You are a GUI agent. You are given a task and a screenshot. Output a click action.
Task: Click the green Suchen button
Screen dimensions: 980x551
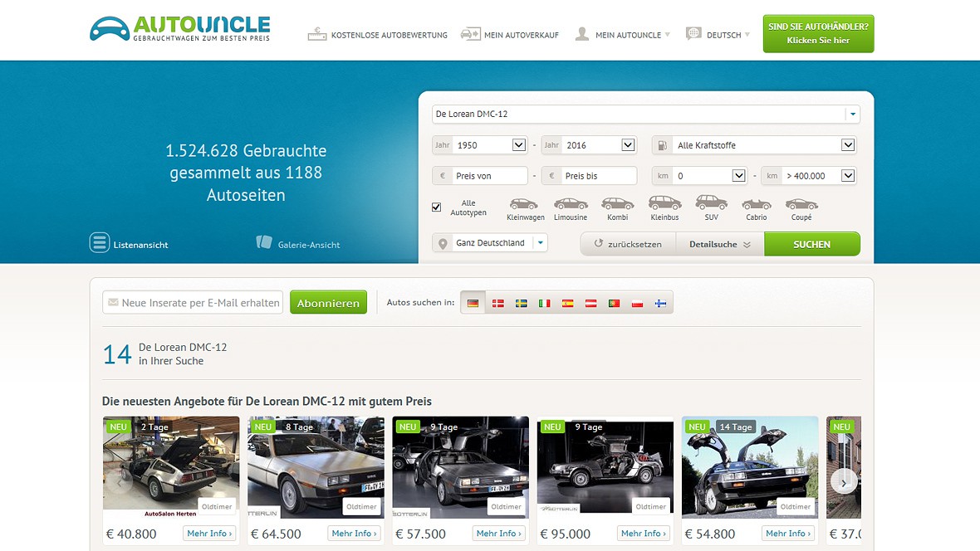(812, 244)
